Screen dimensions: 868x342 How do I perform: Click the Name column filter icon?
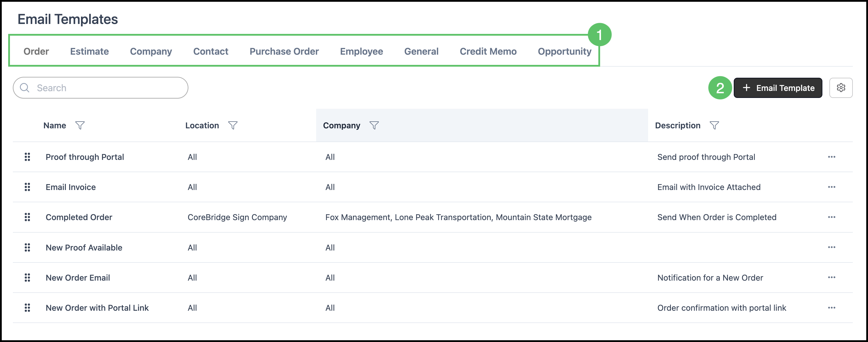pyautogui.click(x=80, y=125)
